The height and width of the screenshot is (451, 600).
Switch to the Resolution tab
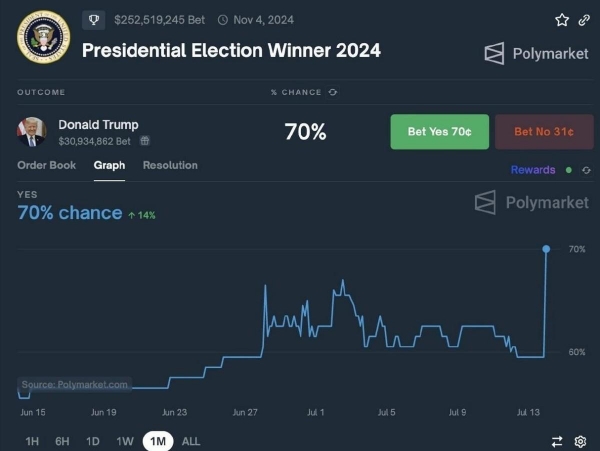[x=170, y=165]
